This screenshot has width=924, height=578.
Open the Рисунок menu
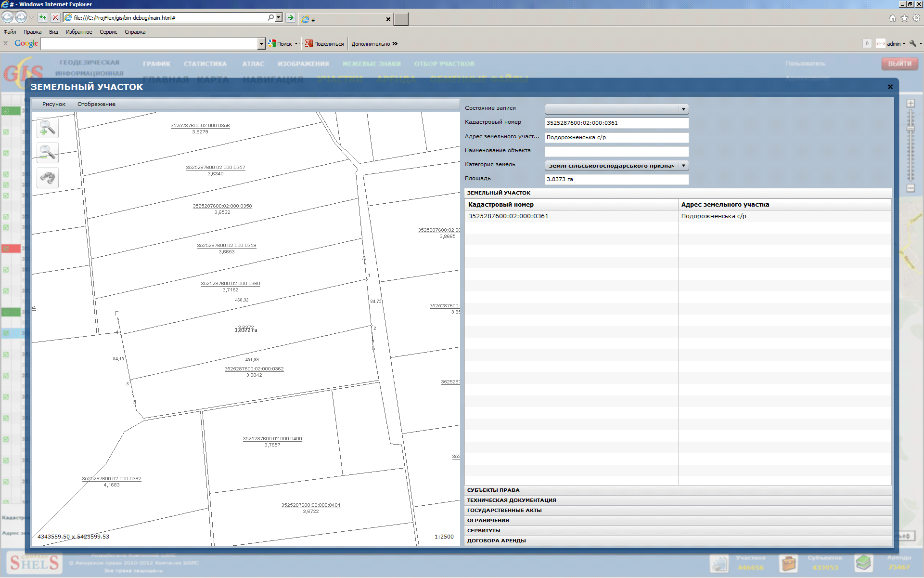pyautogui.click(x=53, y=104)
